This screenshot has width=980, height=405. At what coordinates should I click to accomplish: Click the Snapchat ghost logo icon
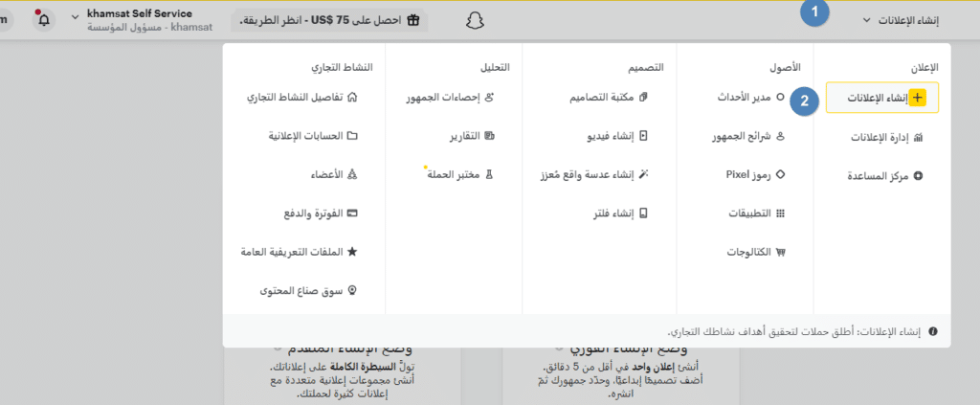click(476, 21)
